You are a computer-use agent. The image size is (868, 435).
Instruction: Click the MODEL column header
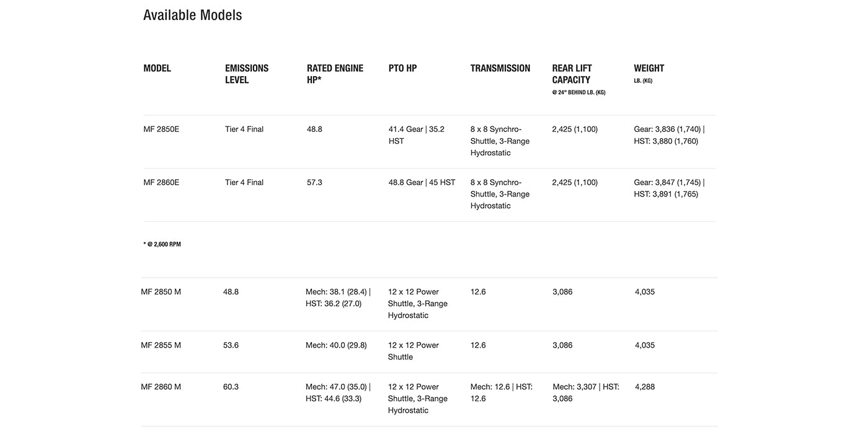157,68
